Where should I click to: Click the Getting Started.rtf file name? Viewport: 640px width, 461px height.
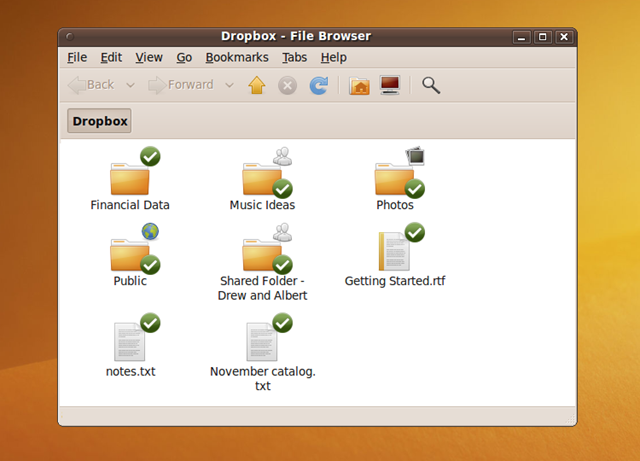(395, 281)
